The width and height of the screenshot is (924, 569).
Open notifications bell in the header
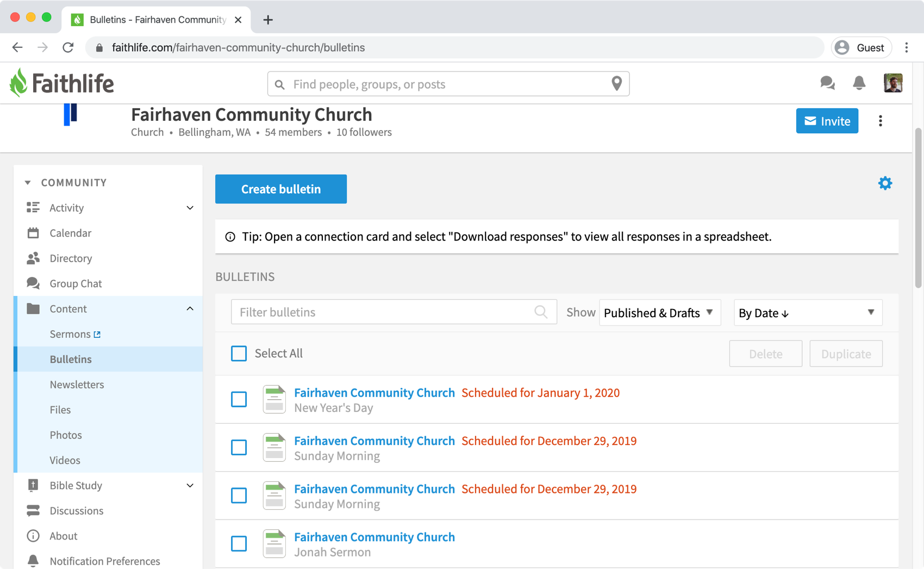click(859, 83)
